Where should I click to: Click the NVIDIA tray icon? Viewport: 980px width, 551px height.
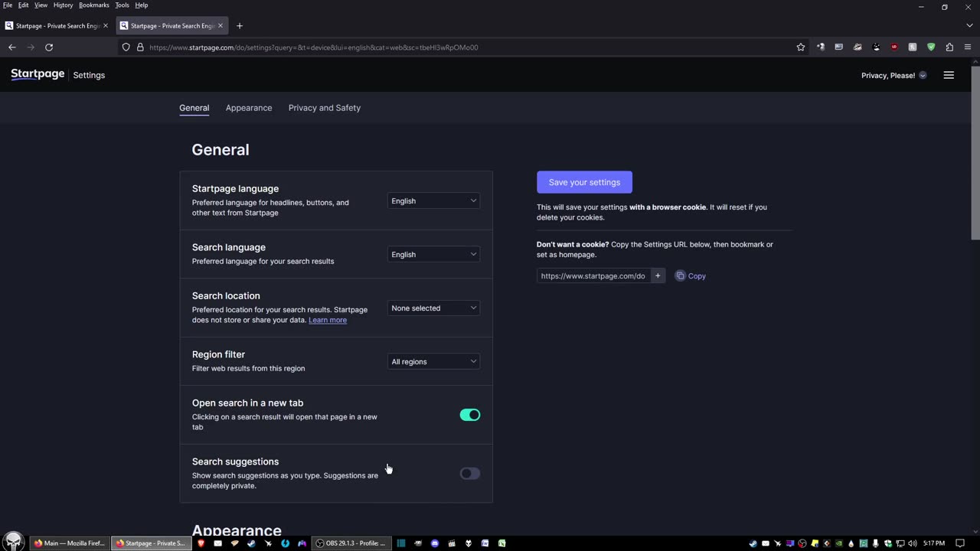tap(839, 543)
